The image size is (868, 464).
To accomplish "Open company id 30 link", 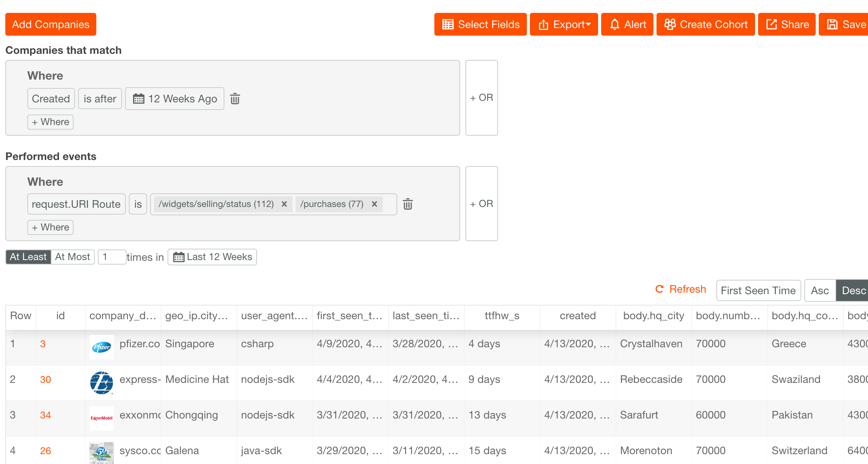I will [x=45, y=380].
